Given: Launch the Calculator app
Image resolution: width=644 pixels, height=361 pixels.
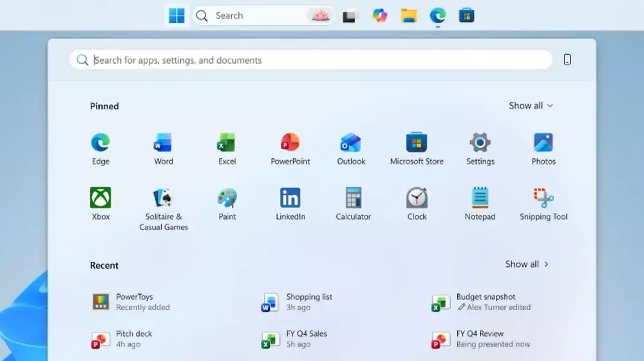Looking at the screenshot, I should 353,204.
